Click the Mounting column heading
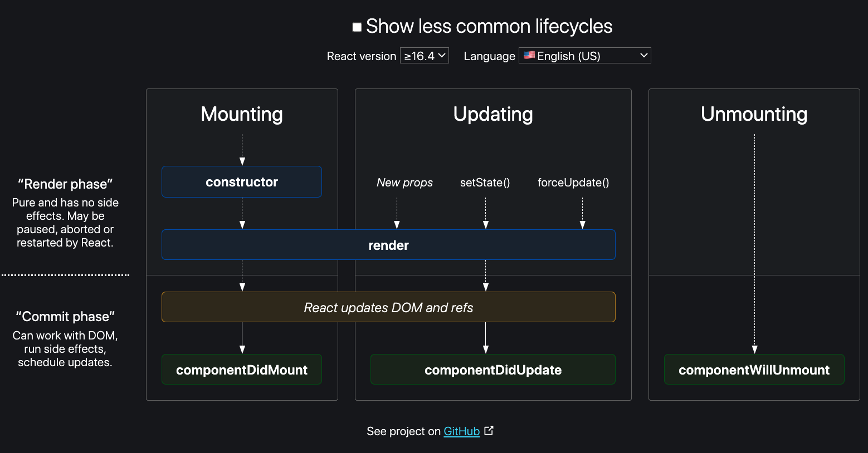Image resolution: width=868 pixels, height=453 pixels. (x=242, y=114)
